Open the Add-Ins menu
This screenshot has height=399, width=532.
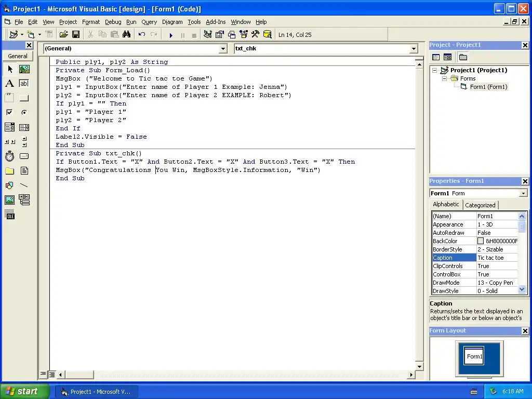pos(216,22)
